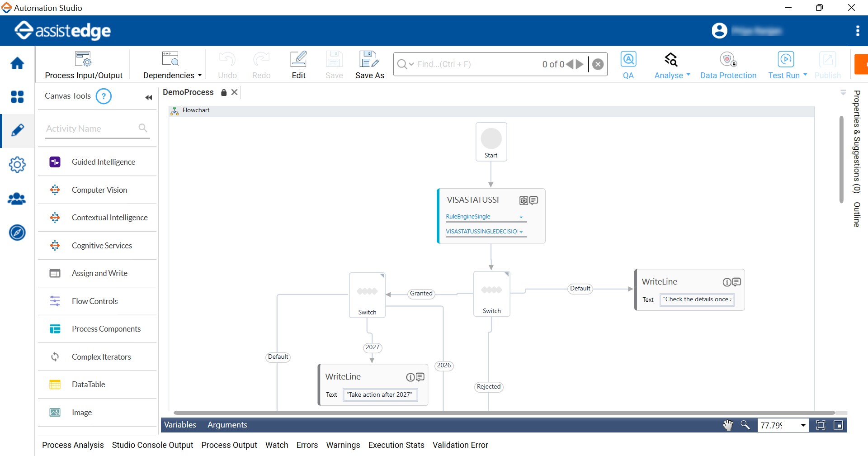868x456 pixels.
Task: Open Guided Intelligence activities
Action: click(103, 161)
